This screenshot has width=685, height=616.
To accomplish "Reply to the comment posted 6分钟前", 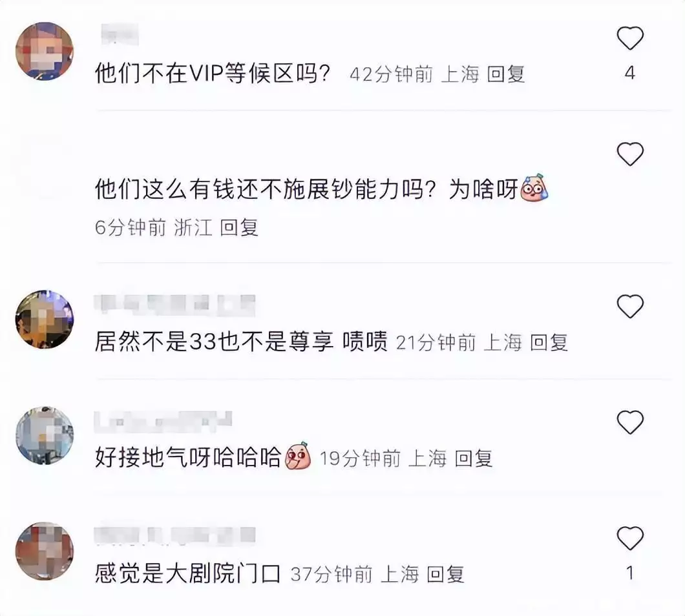I will pos(239,227).
